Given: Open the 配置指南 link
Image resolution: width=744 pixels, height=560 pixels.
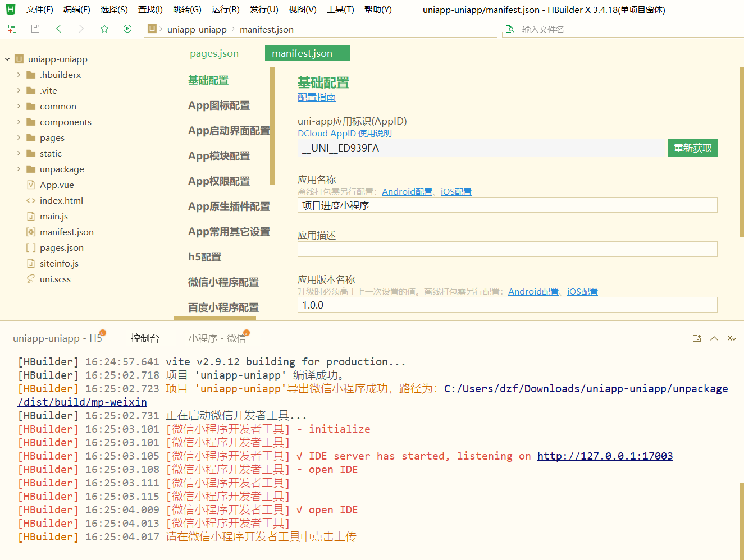Looking at the screenshot, I should pos(317,97).
